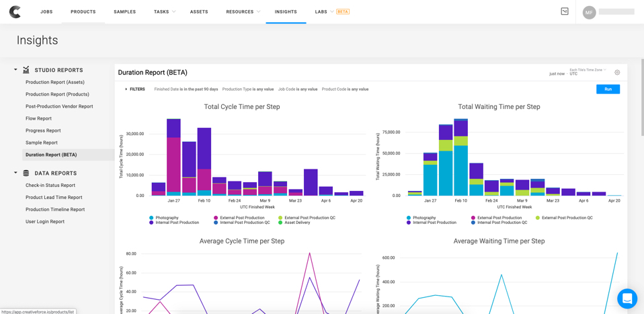Open the shortcut panel icon beside the avatar

[565, 11]
